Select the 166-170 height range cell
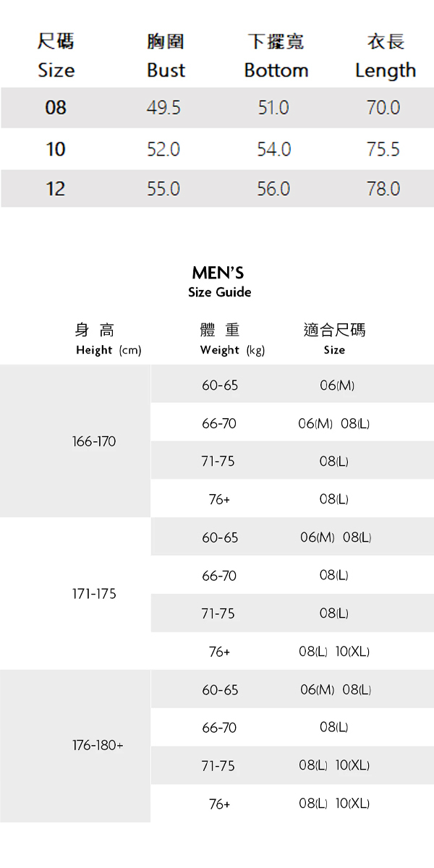 (94, 441)
